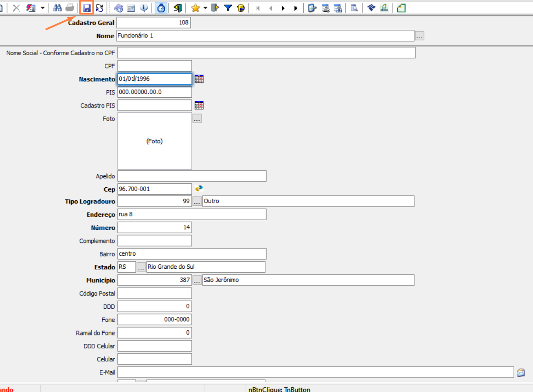This screenshot has width=533, height=392.
Task: Click the binoculars search icon
Action: tap(57, 8)
